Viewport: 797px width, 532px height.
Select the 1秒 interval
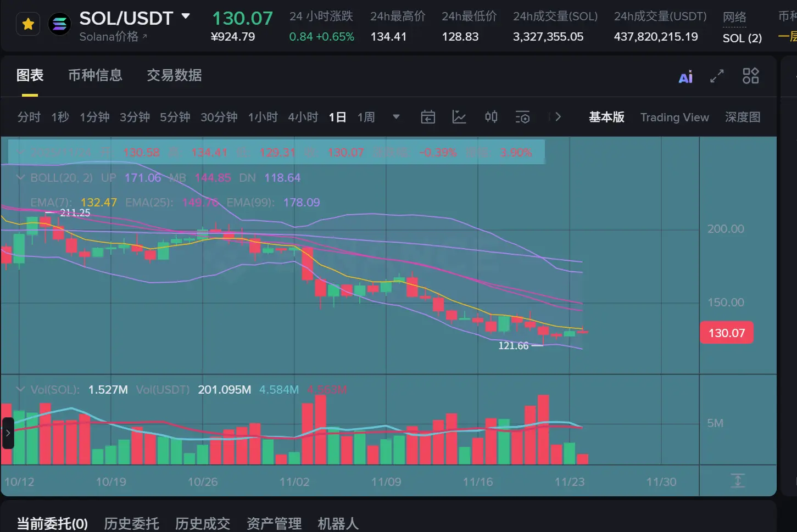coord(60,117)
